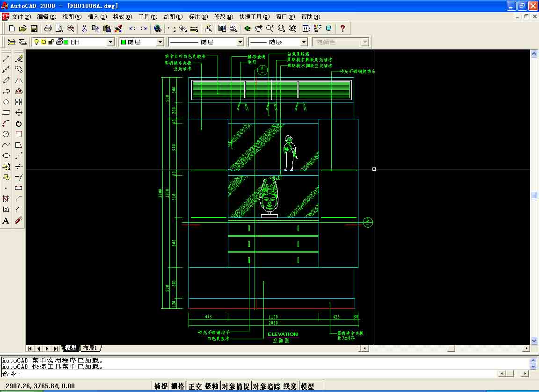Image resolution: width=539 pixels, height=392 pixels.
Task: Select the Explode (dynamite) tool
Action: (x=19, y=220)
